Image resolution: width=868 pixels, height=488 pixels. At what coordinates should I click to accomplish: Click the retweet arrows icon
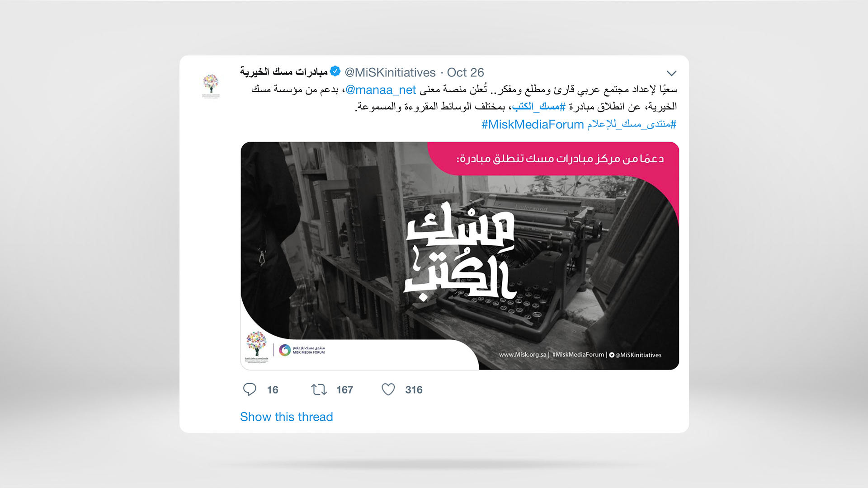pos(319,389)
